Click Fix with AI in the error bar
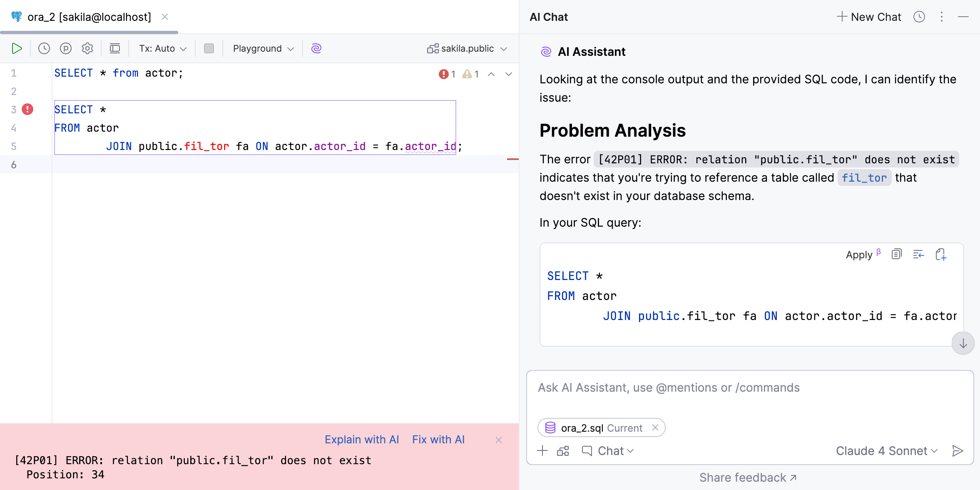 coord(438,439)
